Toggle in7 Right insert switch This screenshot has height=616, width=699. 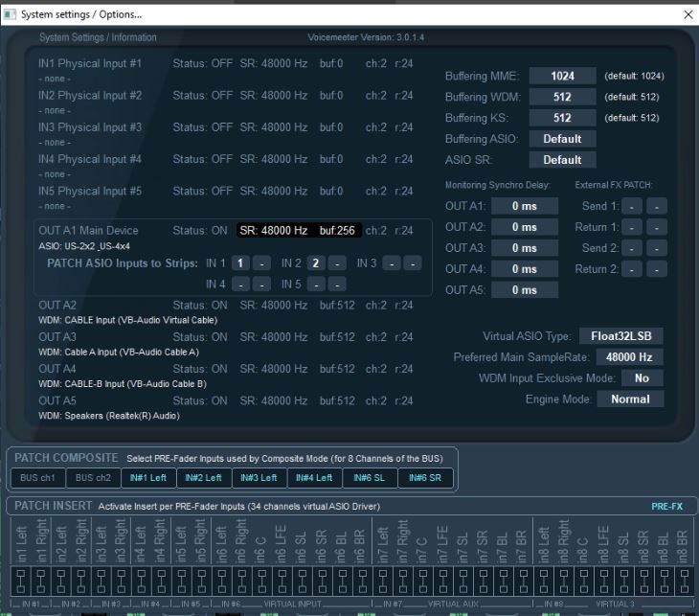(x=403, y=581)
